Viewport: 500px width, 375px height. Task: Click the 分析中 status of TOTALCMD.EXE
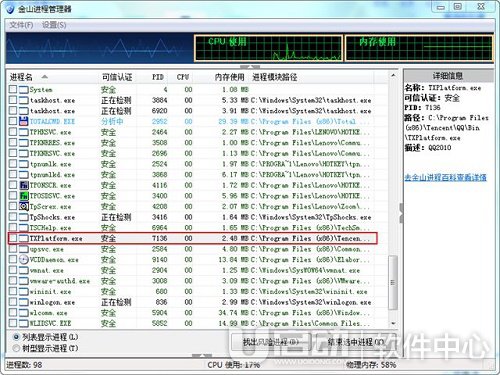pos(112,121)
